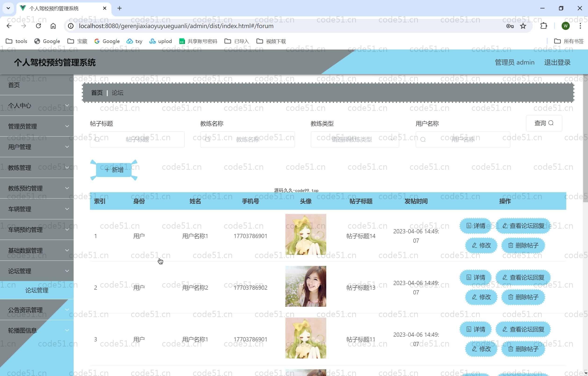Close the 个人驾校预约管理系统 tab
This screenshot has width=588, height=376.
(x=104, y=8)
